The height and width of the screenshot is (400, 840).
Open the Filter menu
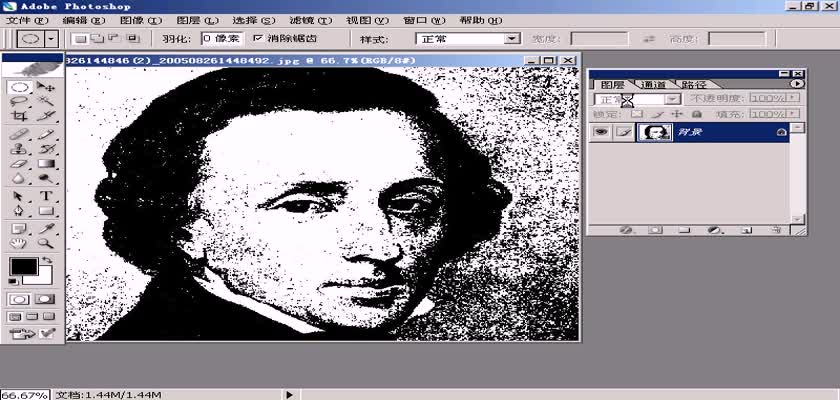click(x=311, y=20)
